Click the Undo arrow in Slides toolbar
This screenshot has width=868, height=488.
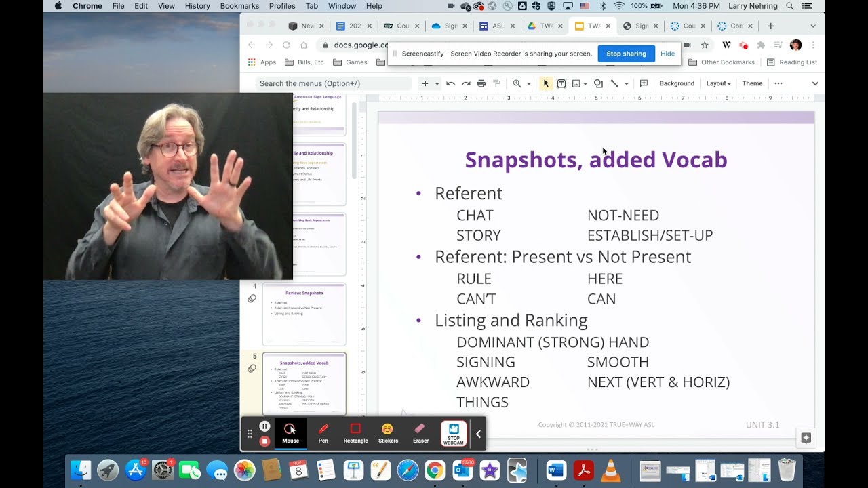[x=450, y=83]
